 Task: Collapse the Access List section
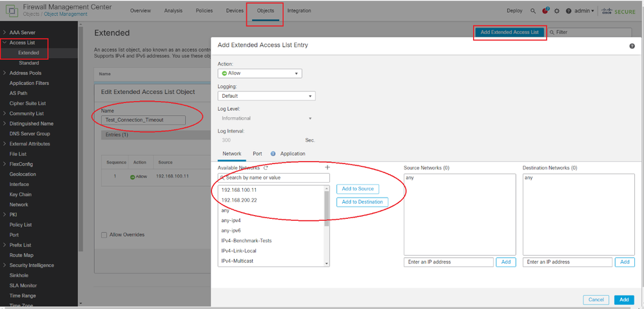[4, 42]
